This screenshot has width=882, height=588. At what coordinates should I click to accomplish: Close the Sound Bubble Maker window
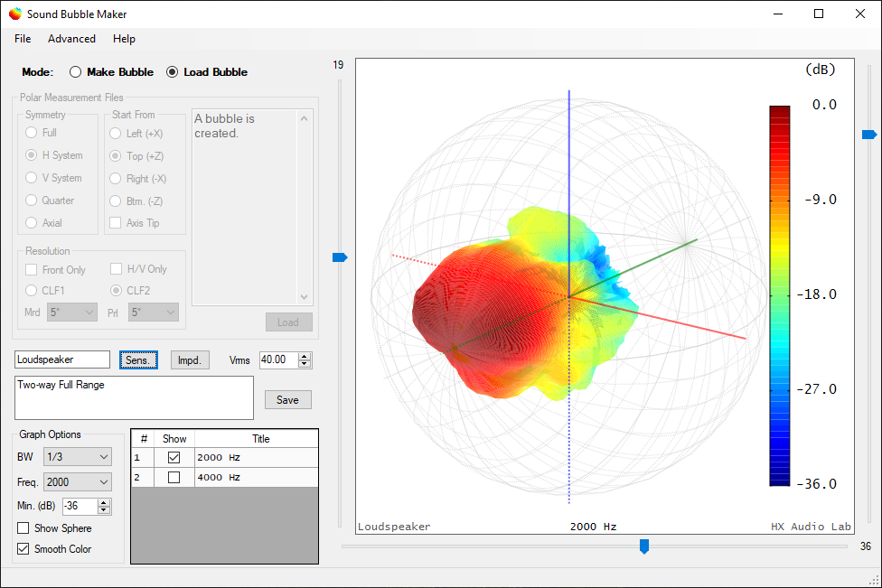point(860,14)
